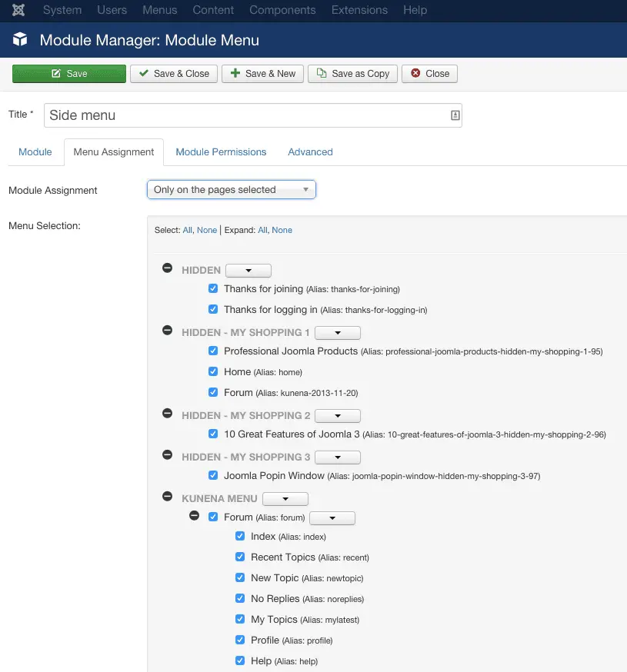Click the Joomla logo icon in top bar
The image size is (627, 672).
[x=18, y=10]
